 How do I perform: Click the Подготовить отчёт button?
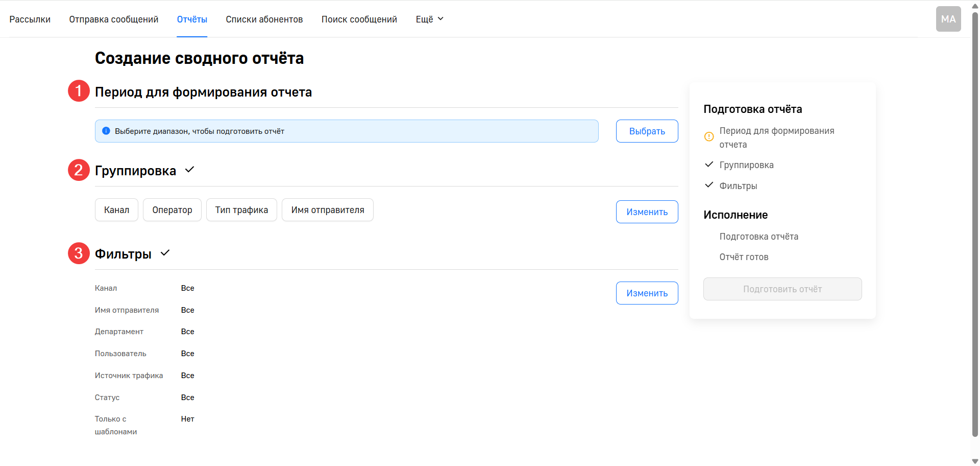coord(782,289)
